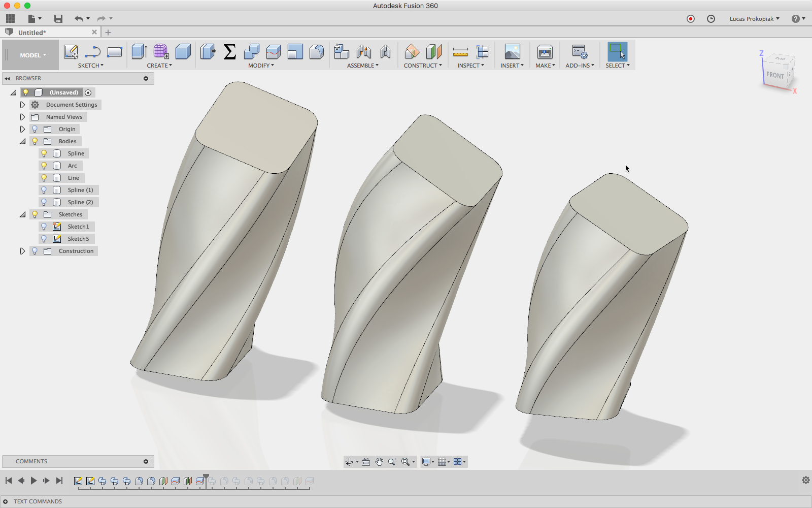Select the Joint tool in Assemble

(363, 52)
